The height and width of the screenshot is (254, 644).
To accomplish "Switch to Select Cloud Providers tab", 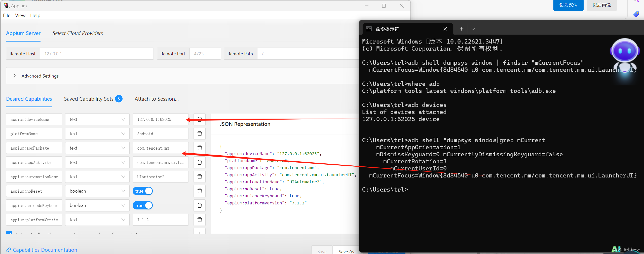I will [x=78, y=33].
